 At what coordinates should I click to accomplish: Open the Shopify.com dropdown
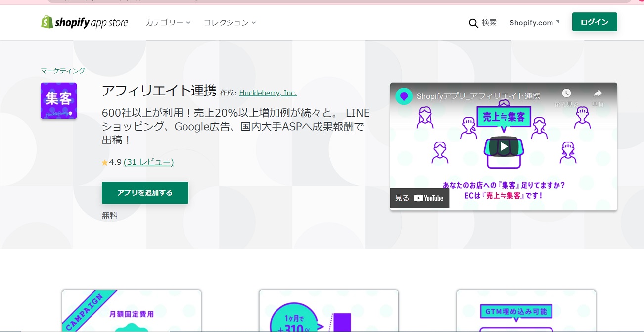pyautogui.click(x=534, y=23)
